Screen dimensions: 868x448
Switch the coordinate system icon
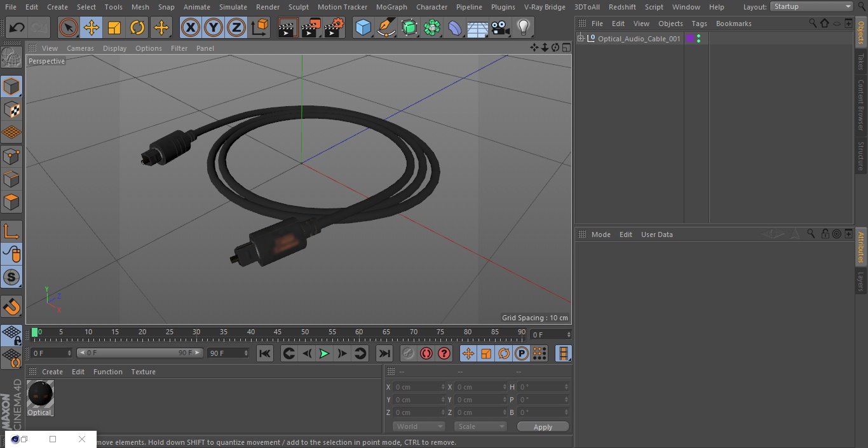point(260,27)
